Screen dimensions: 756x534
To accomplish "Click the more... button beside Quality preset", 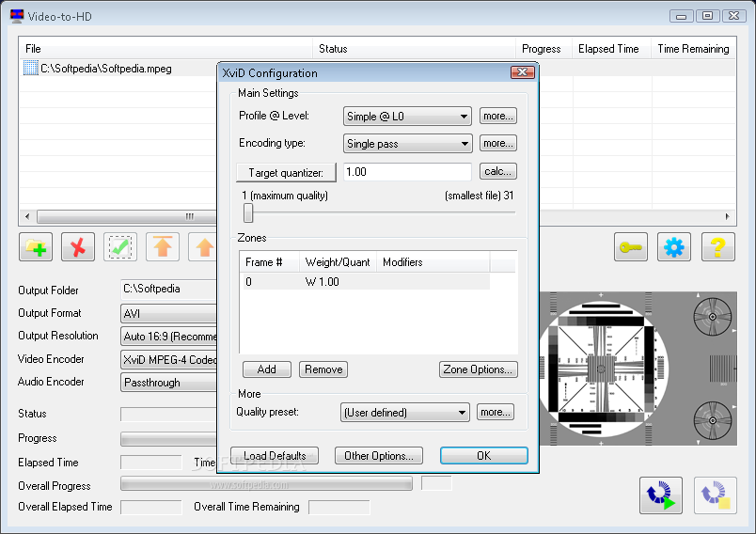I will point(496,412).
